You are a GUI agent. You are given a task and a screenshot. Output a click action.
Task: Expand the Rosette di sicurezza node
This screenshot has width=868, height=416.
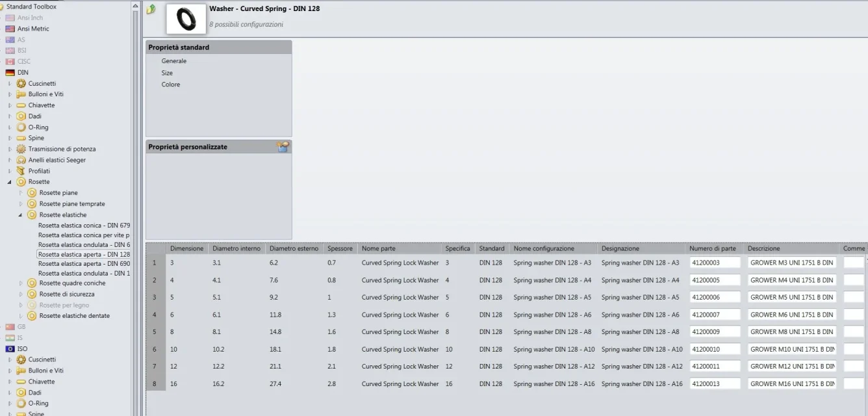point(20,294)
